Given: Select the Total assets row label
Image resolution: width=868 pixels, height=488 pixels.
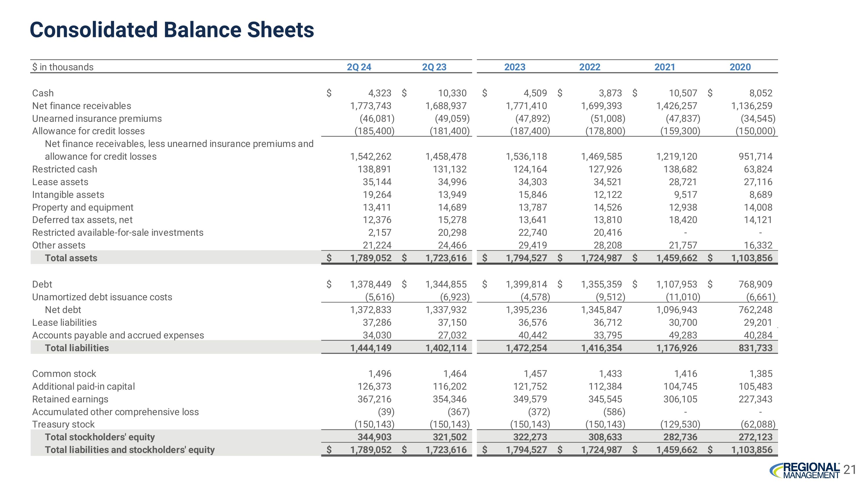Looking at the screenshot, I should [x=71, y=258].
